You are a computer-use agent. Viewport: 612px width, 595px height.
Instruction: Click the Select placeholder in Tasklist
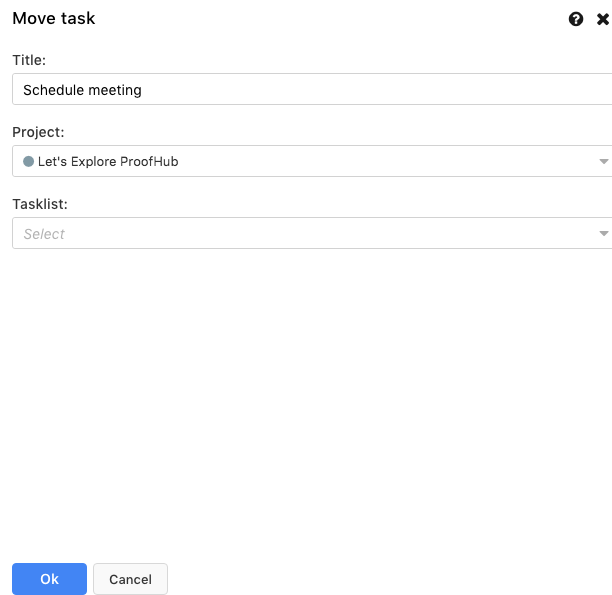(44, 234)
